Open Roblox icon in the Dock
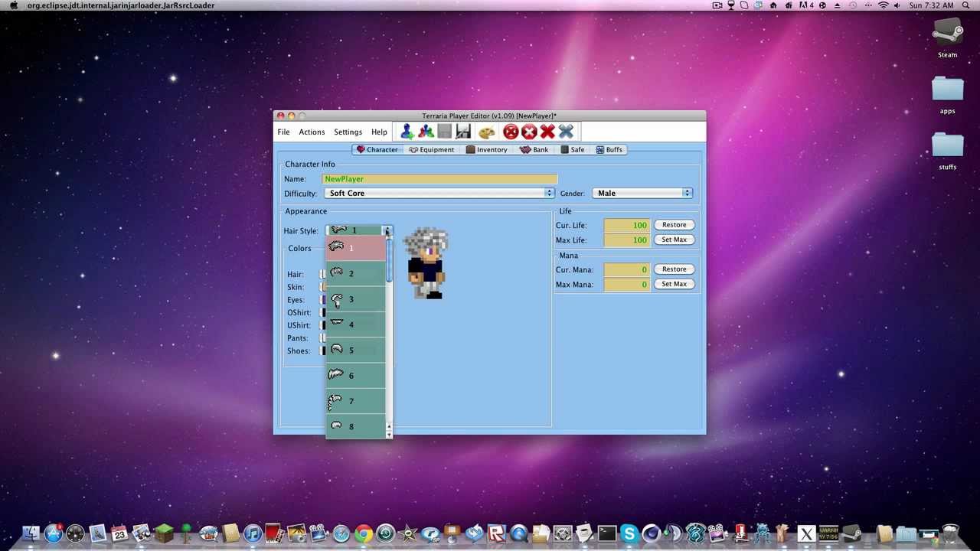 pos(496,533)
